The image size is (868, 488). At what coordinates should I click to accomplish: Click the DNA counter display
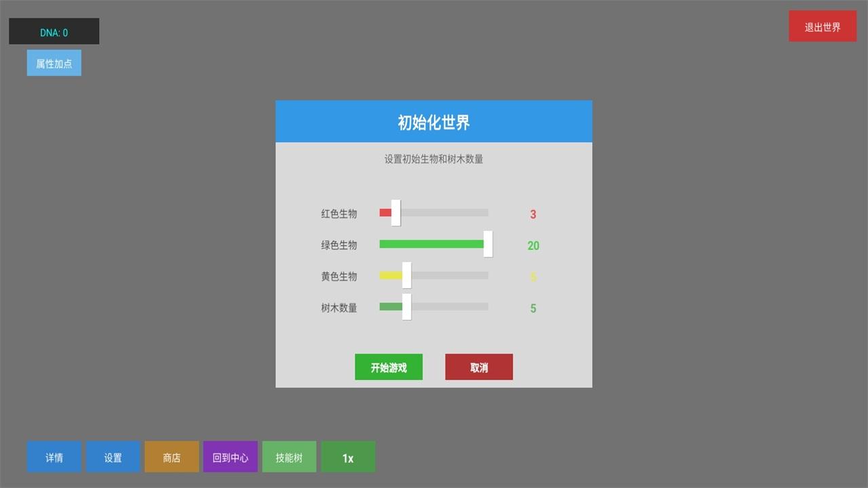tap(54, 32)
